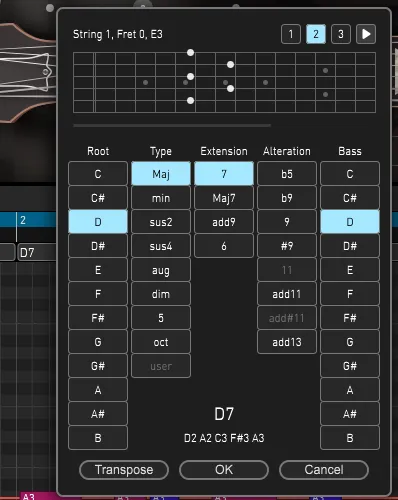The image size is (398, 500).
Task: Confirm chord with OK
Action: click(224, 470)
